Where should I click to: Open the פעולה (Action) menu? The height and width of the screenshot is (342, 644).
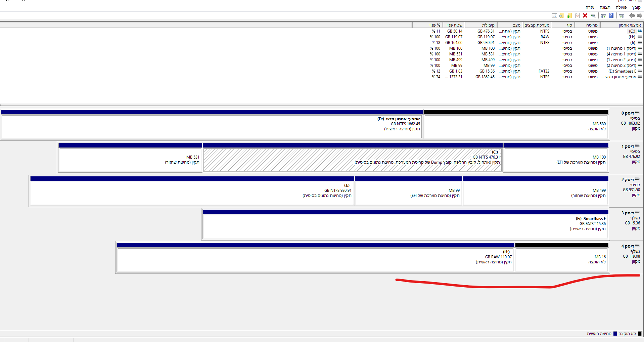pos(621,7)
